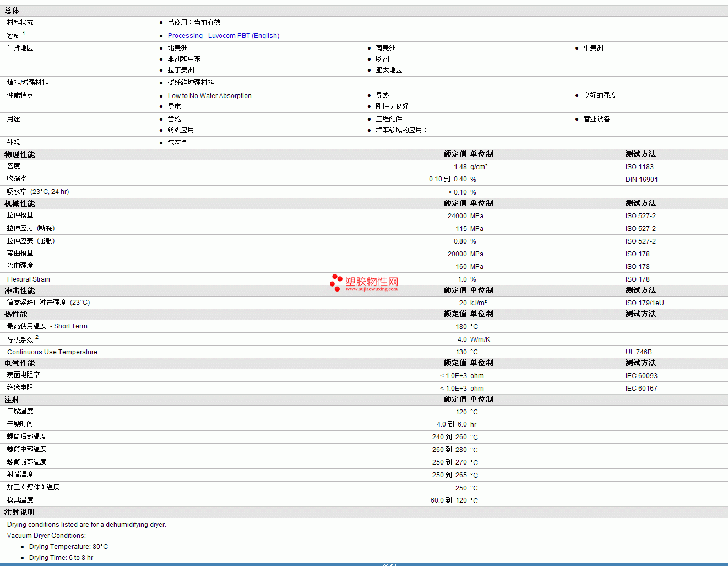
Task: Click the Flexural Strain row label
Action: tap(29, 279)
